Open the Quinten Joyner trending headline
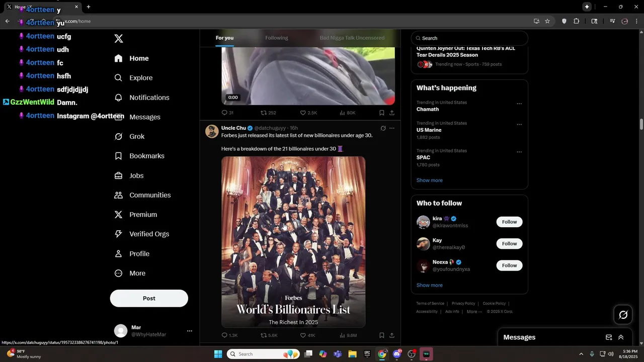This screenshot has width=644, height=362. (x=466, y=52)
